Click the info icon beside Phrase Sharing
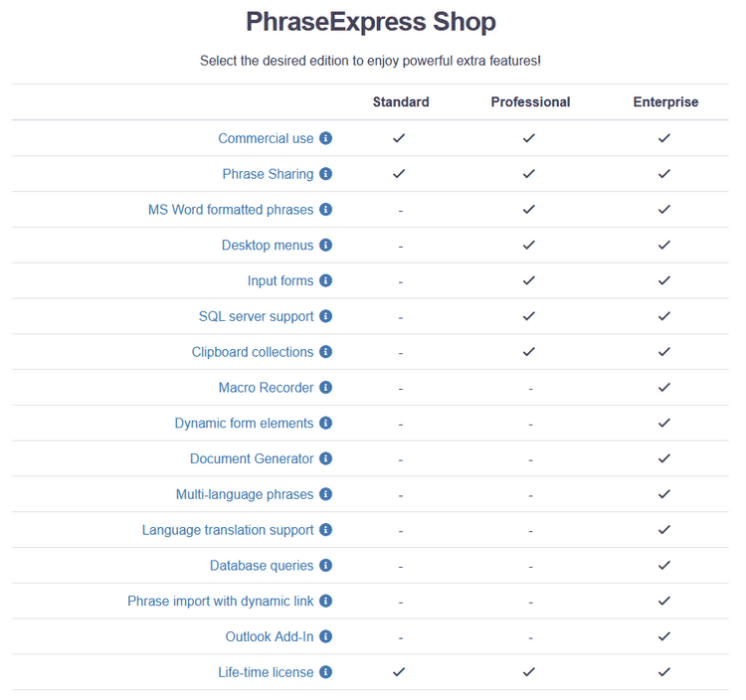The width and height of the screenshot is (746, 700). pos(326,174)
